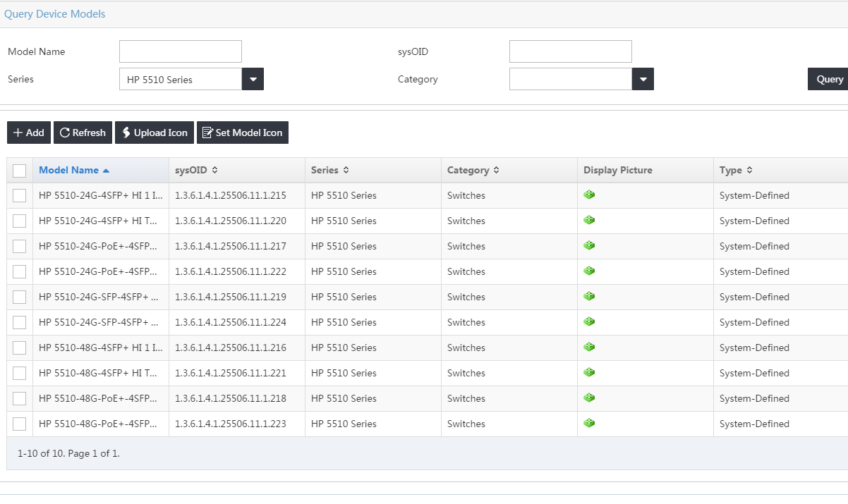Click the Query Device Models heading
Screen dimensions: 848x504
click(54, 14)
